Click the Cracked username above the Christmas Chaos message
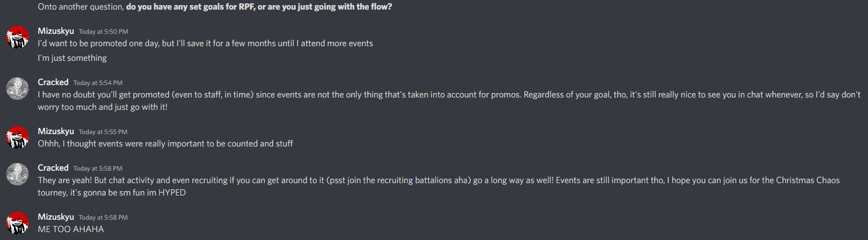868x240 pixels. (53, 168)
